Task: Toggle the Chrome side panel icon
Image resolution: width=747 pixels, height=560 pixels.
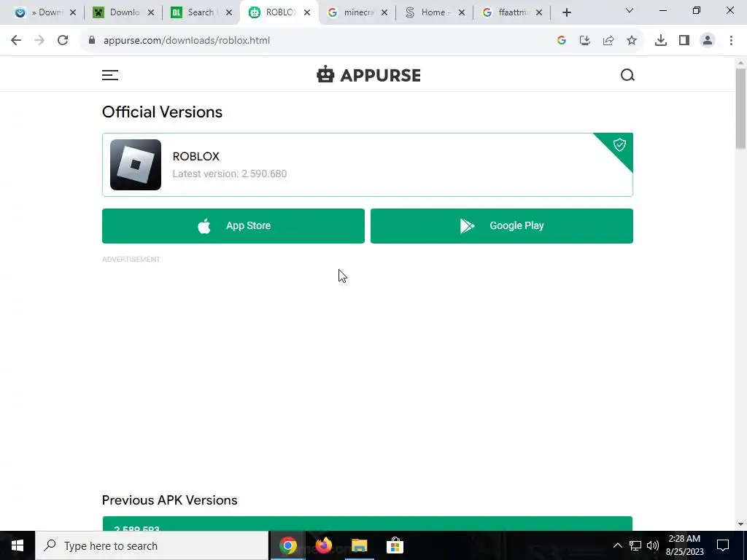Action: point(684,41)
